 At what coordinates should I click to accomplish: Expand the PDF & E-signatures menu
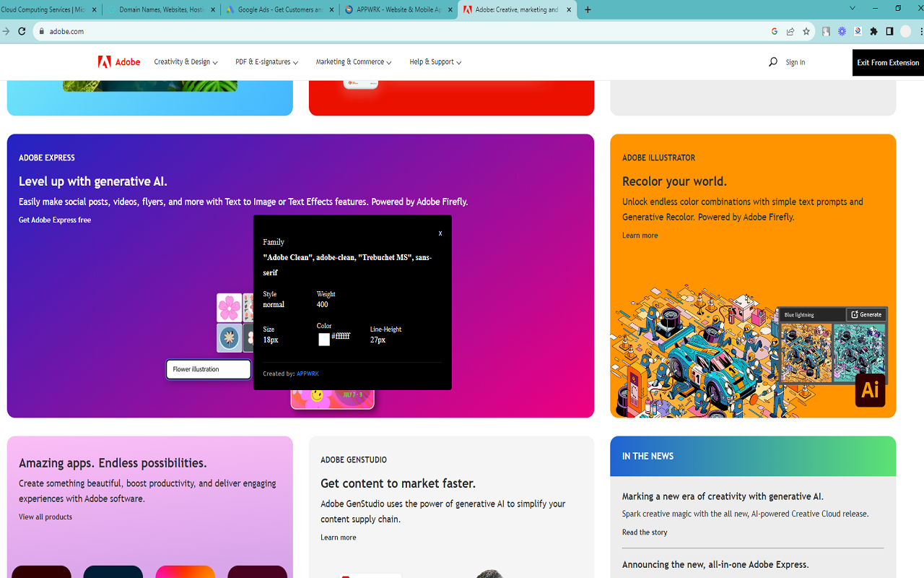[266, 62]
